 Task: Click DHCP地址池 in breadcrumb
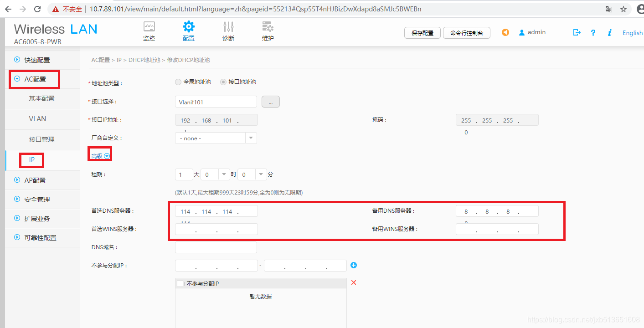(144, 60)
